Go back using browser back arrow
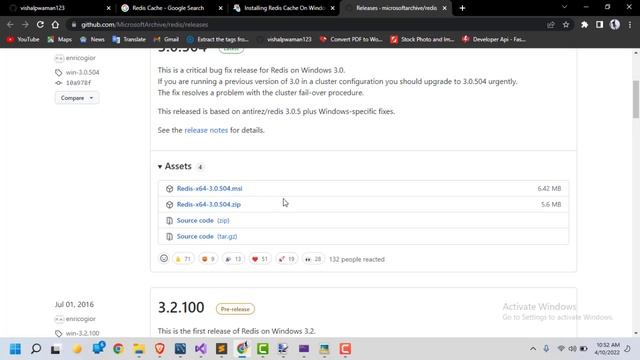This screenshot has height=360, width=640. point(10,24)
